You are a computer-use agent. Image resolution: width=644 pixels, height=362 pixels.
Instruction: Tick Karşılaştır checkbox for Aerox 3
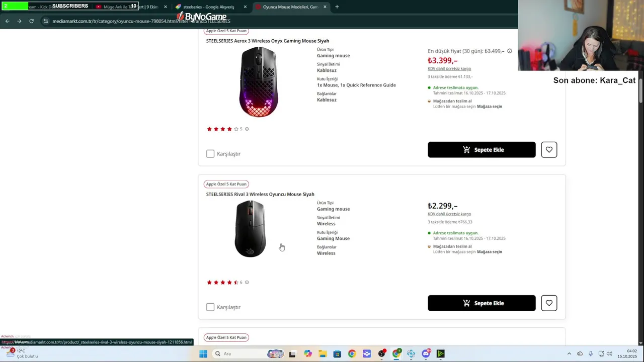[x=210, y=154]
